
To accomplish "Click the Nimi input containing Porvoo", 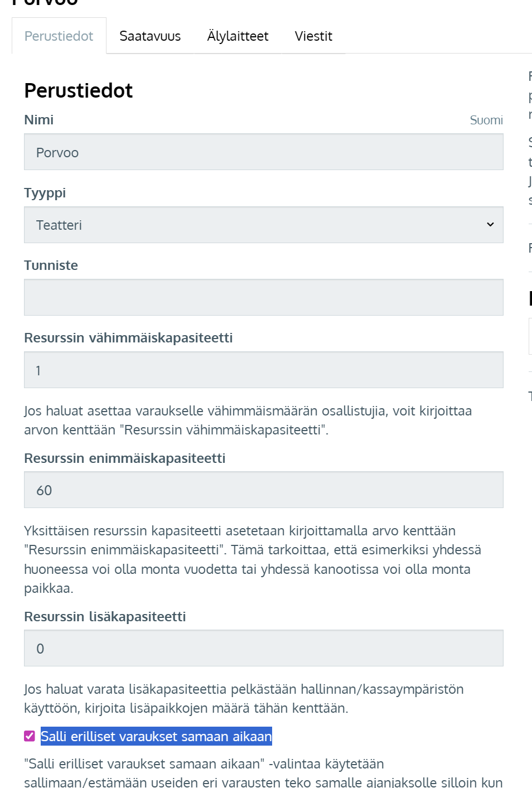I will [x=263, y=152].
